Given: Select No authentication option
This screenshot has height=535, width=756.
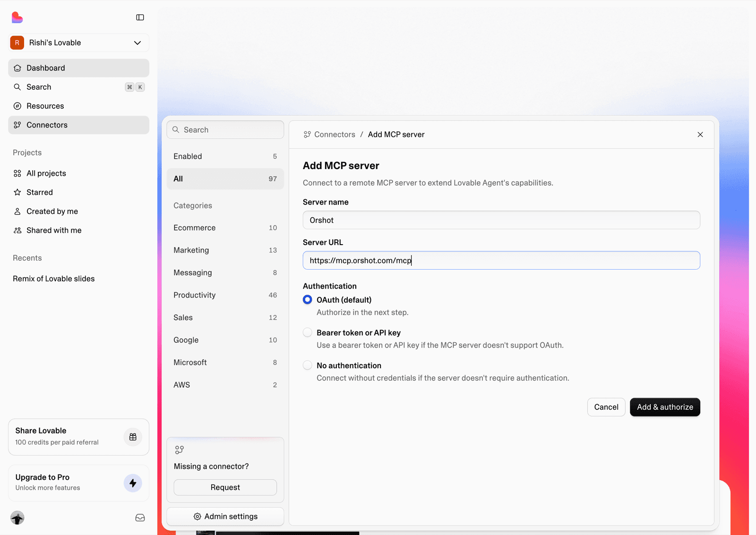Looking at the screenshot, I should point(308,365).
